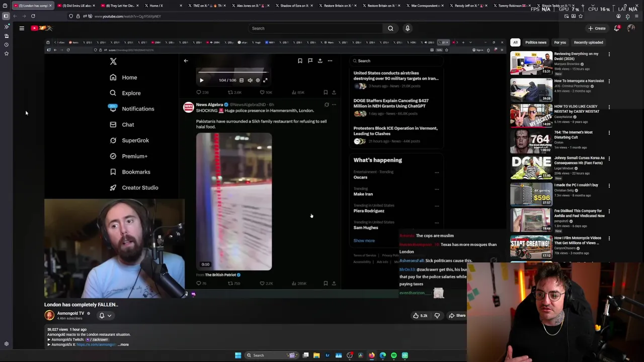Viewport: 644px width, 362px height.
Task: Open the YouTube guide hamburger menu
Action: (x=22, y=28)
